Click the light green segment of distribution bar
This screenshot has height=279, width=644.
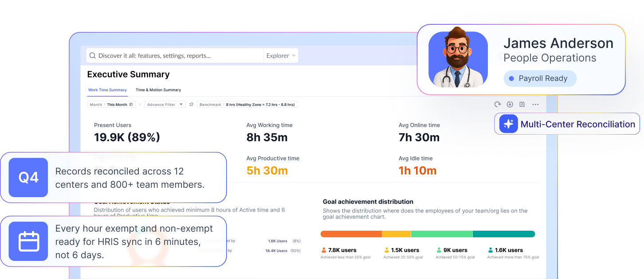tap(442, 234)
